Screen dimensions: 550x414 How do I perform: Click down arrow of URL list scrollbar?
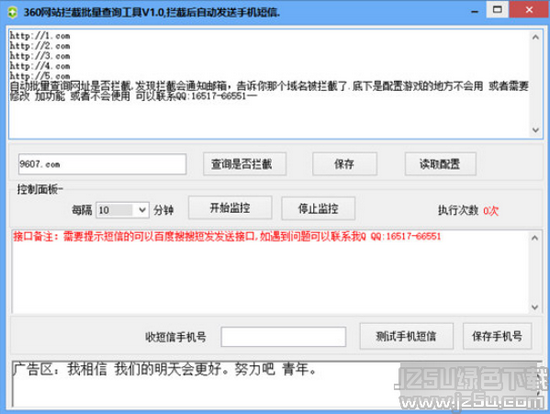point(535,130)
